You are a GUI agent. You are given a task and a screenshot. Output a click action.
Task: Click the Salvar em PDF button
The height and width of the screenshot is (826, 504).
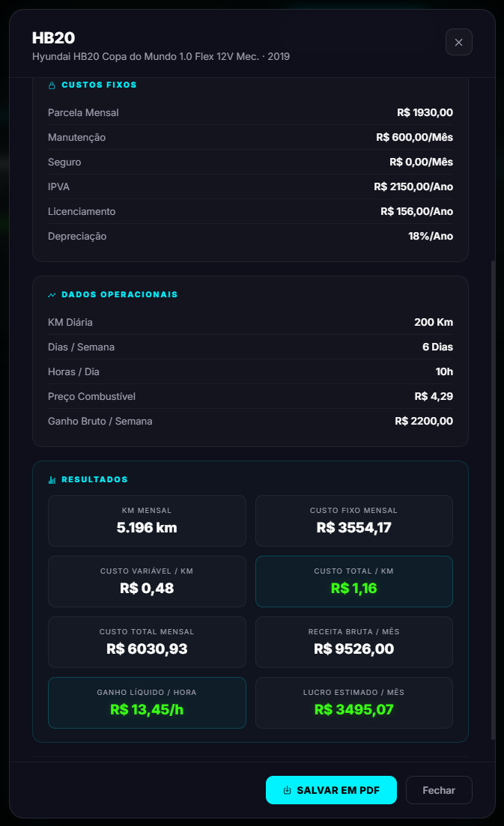click(331, 790)
